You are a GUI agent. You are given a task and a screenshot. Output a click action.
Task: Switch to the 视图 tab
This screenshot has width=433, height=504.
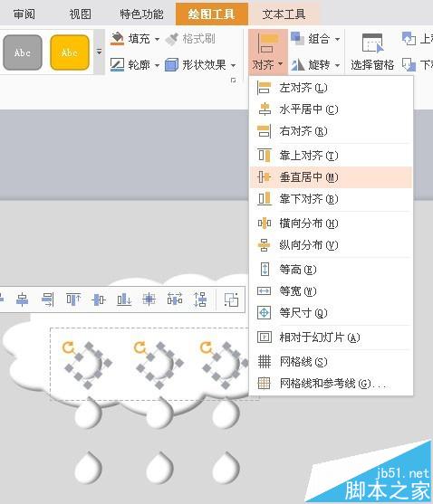coord(80,14)
